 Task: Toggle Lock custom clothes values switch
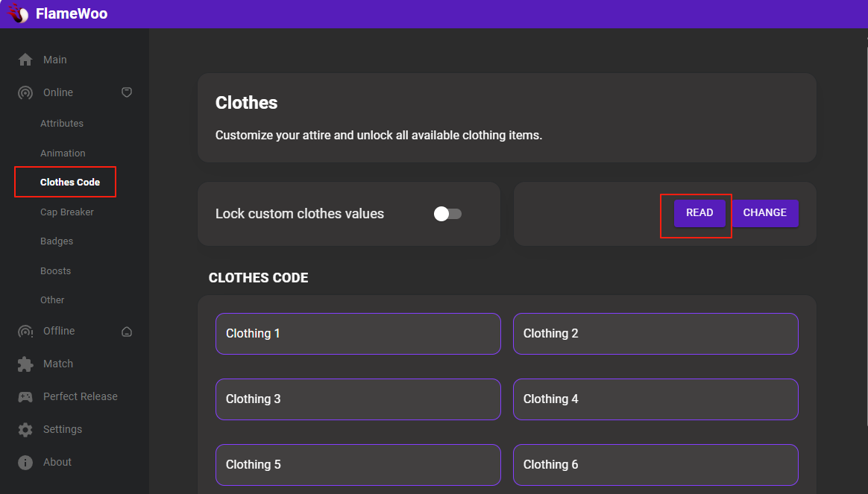pos(447,214)
